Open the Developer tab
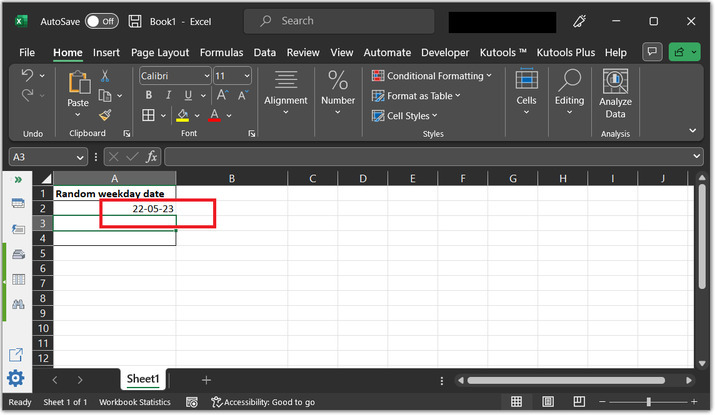Viewport: 715px width, 415px height. click(x=445, y=52)
